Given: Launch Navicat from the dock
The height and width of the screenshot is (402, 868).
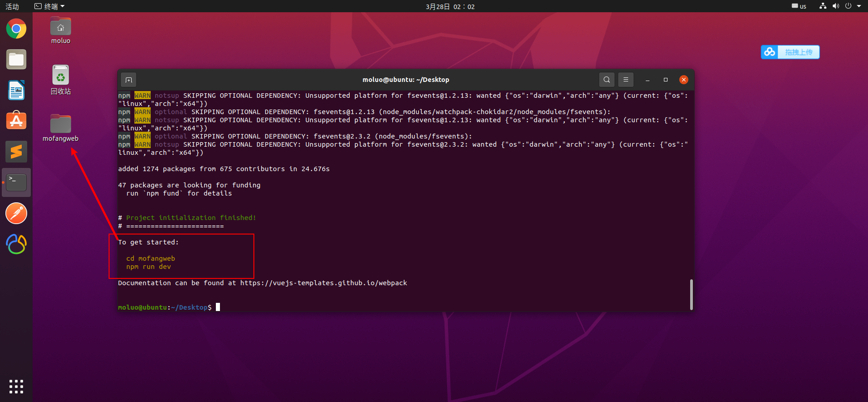Looking at the screenshot, I should (x=16, y=244).
